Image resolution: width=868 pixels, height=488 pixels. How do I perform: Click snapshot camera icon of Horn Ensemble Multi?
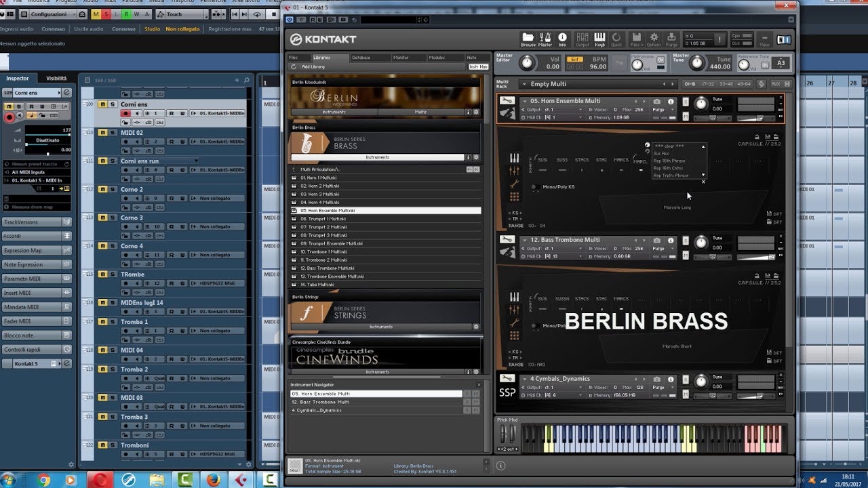(x=657, y=101)
